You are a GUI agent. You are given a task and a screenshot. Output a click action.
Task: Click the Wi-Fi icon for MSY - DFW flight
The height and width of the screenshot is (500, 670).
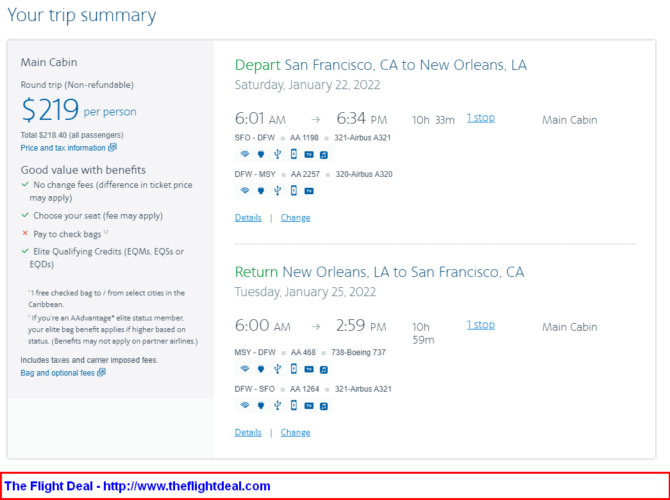(244, 369)
